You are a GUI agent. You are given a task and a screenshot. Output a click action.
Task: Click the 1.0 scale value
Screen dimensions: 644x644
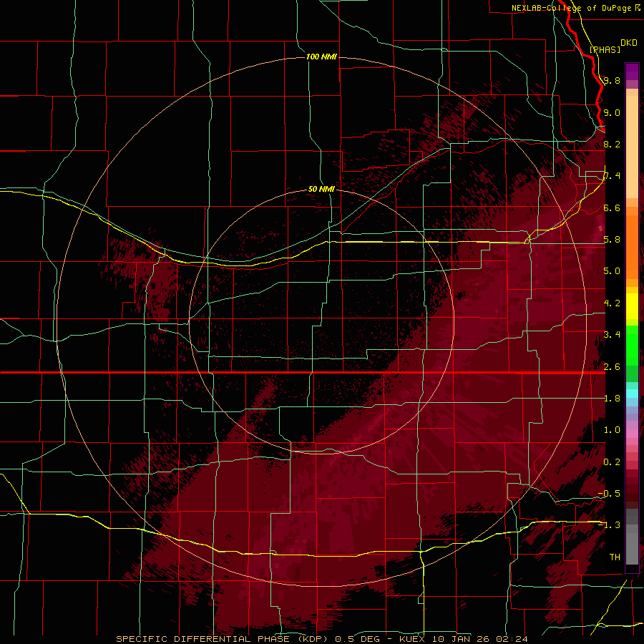click(x=612, y=429)
